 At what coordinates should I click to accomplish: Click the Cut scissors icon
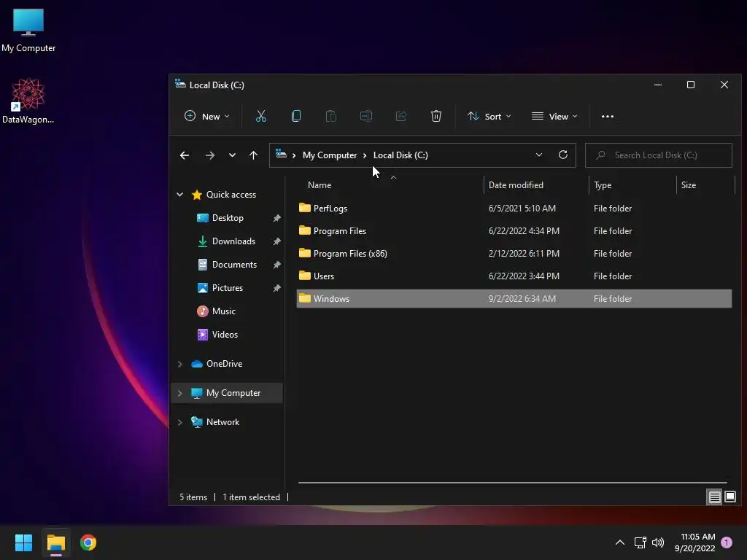(260, 116)
